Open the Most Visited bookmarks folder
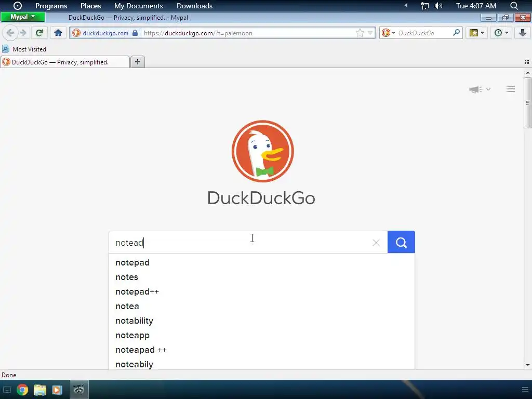The width and height of the screenshot is (532, 399). pos(24,49)
